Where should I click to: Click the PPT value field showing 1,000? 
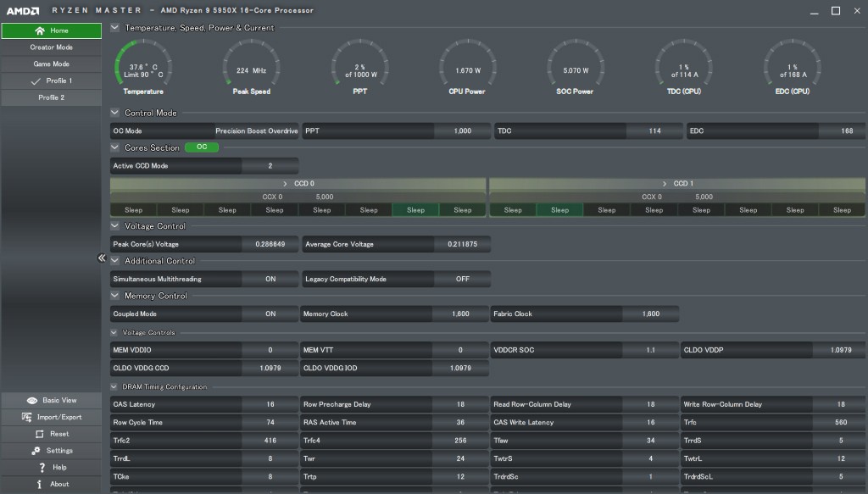point(462,131)
